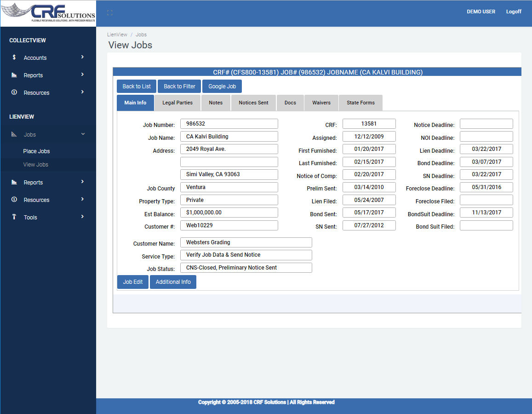Click the empty second address line field
The height and width of the screenshot is (414, 532).
[229, 162]
